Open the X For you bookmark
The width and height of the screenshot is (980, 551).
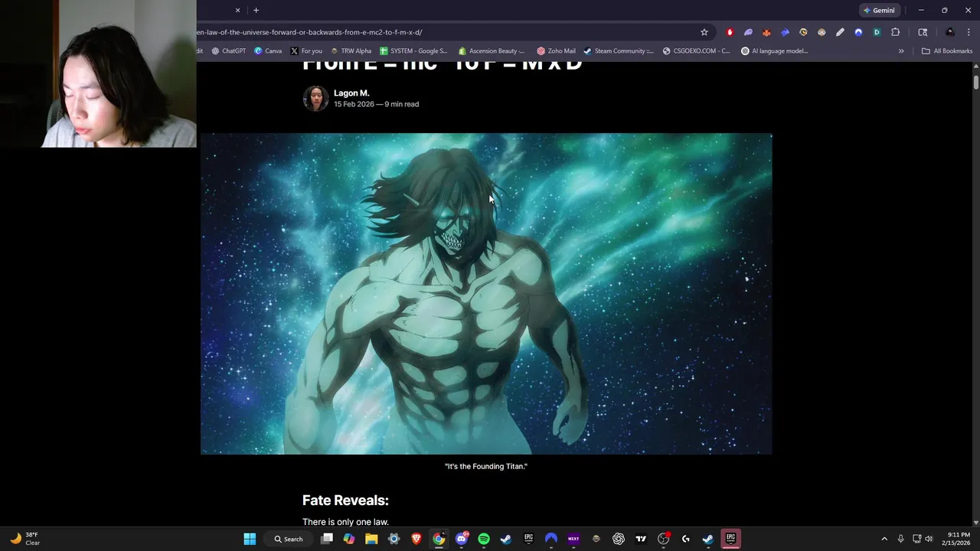tap(306, 51)
